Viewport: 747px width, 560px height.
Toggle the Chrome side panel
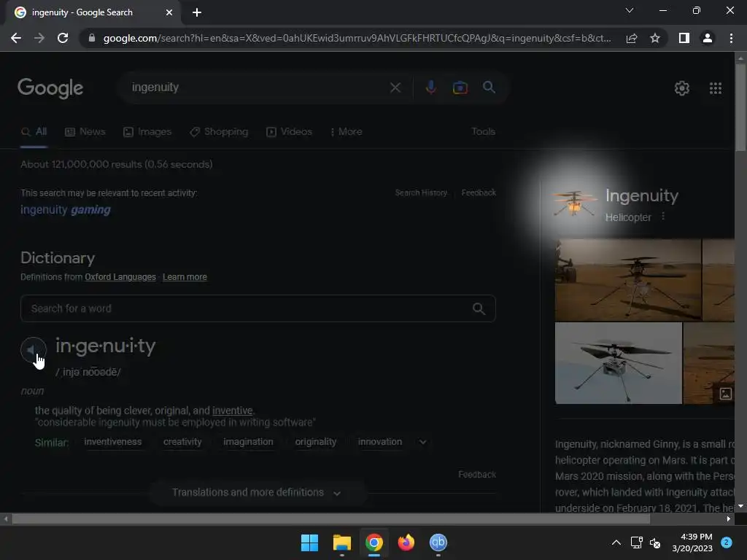(x=684, y=38)
